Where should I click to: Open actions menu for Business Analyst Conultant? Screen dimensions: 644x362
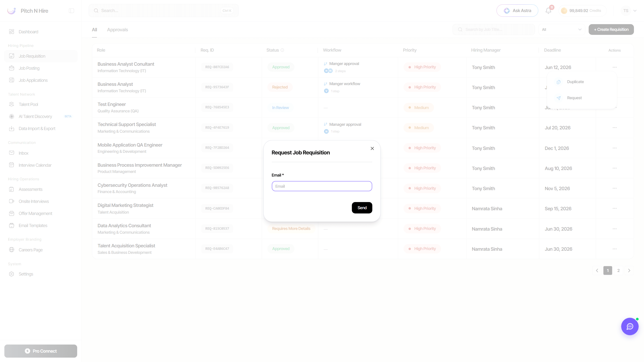614,67
